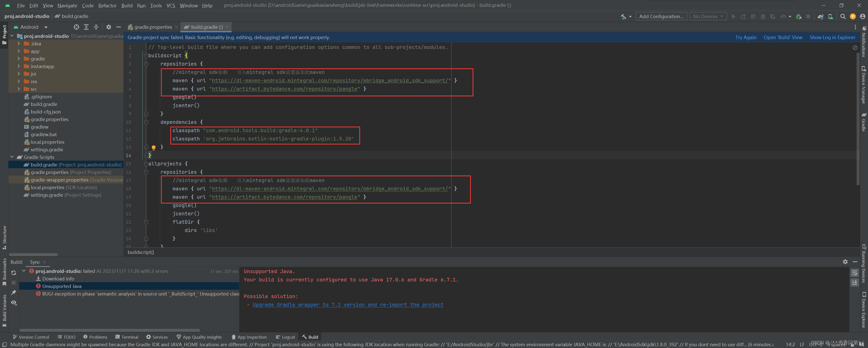
Task: Expand the app folder in the project tree
Action: 18,51
